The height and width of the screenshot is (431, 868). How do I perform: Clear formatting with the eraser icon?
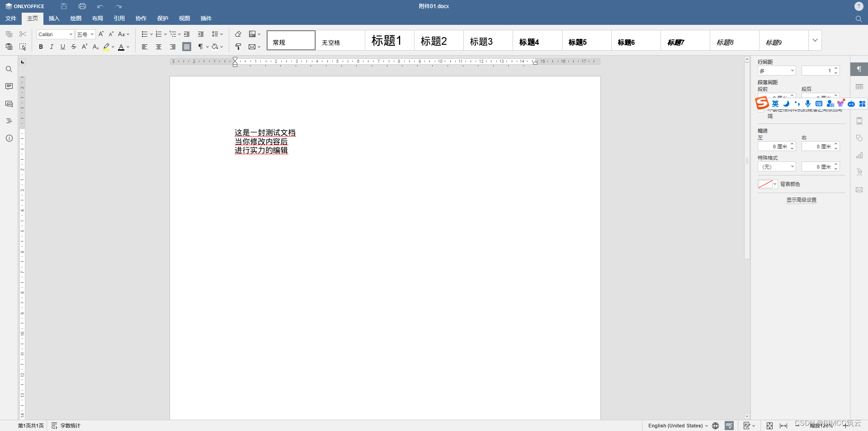click(x=238, y=34)
